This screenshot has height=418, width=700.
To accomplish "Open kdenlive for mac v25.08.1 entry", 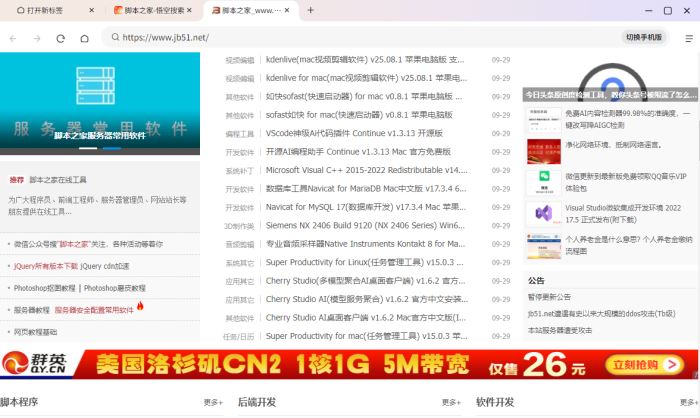I will pyautogui.click(x=366, y=78).
